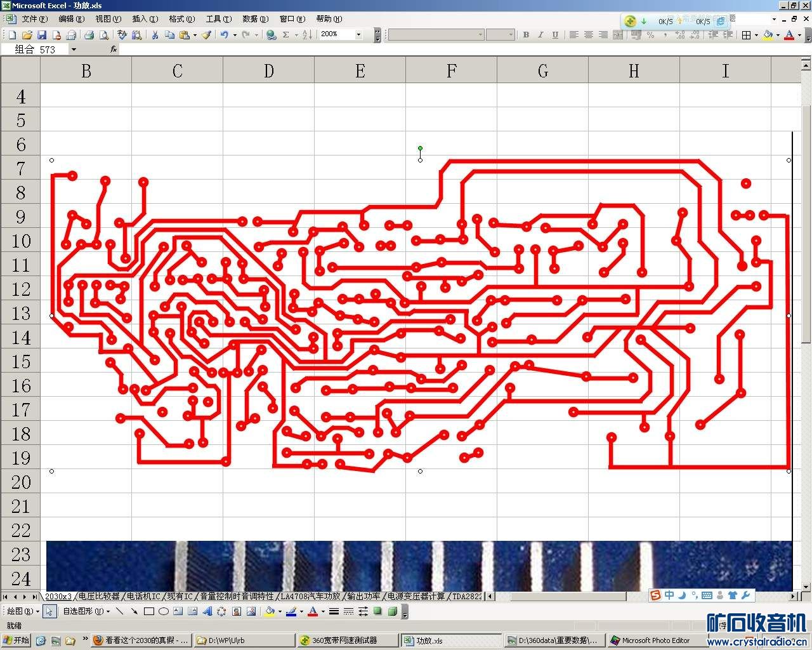Open the arrow style options

point(363,611)
